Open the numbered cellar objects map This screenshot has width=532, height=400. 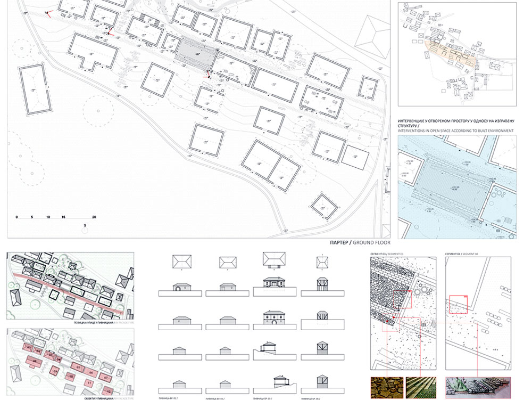point(70,361)
